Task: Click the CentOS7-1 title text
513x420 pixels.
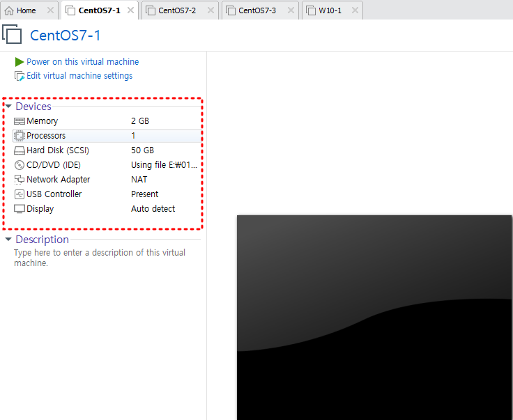Action: 66,36
